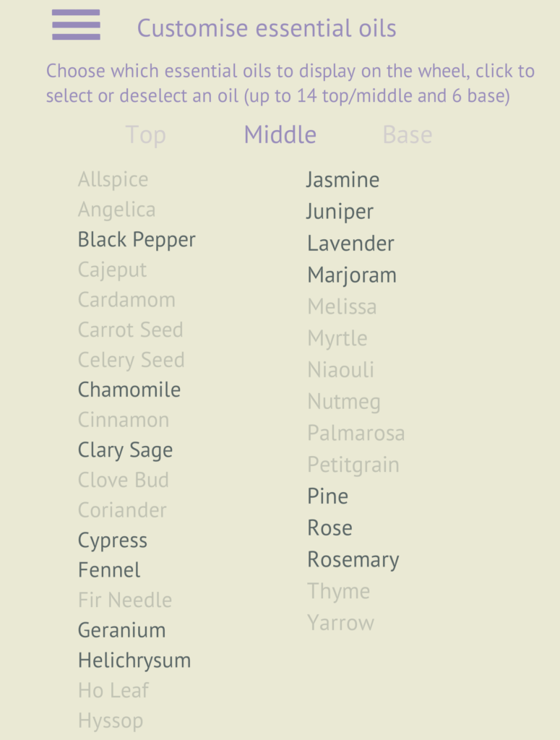
Task: Select the Fir Needle oil
Action: tap(125, 601)
